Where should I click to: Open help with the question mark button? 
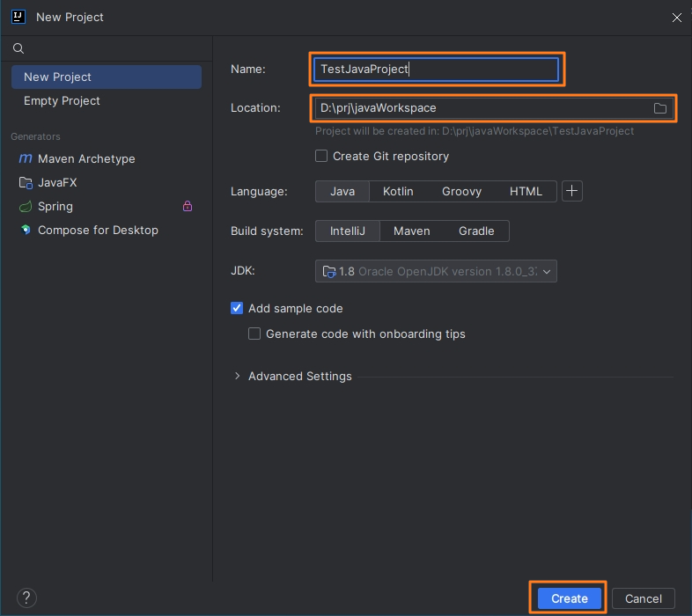(x=26, y=598)
